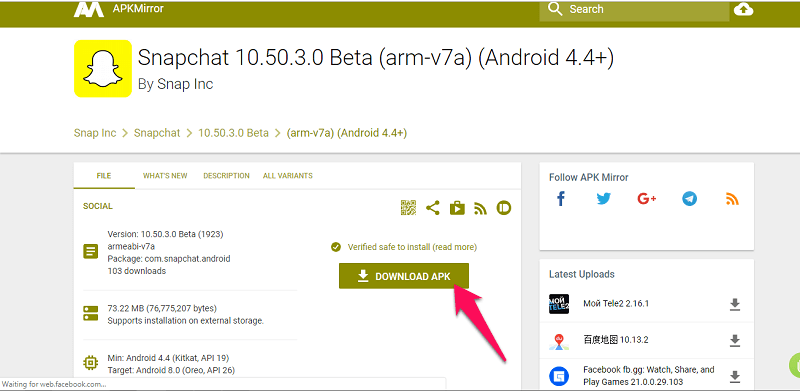Click the 103 downloads text
This screenshot has height=391, width=800.
click(x=137, y=271)
